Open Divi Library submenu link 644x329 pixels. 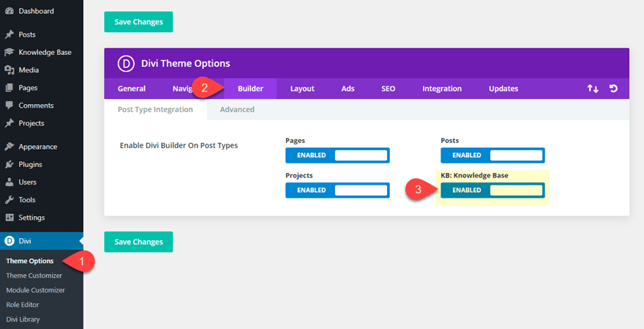click(x=23, y=319)
